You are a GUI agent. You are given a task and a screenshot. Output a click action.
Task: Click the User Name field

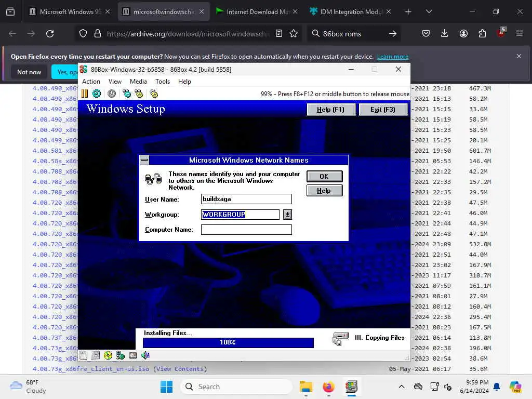pos(246,199)
